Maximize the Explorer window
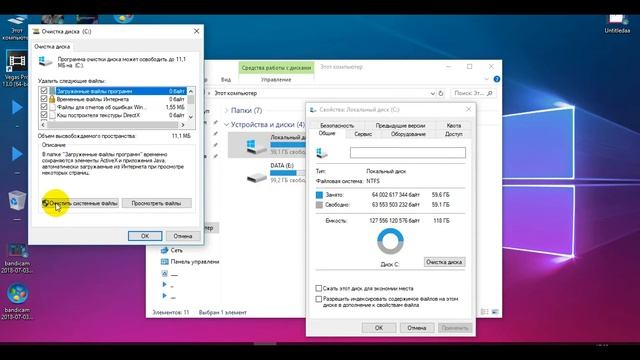 (470, 67)
